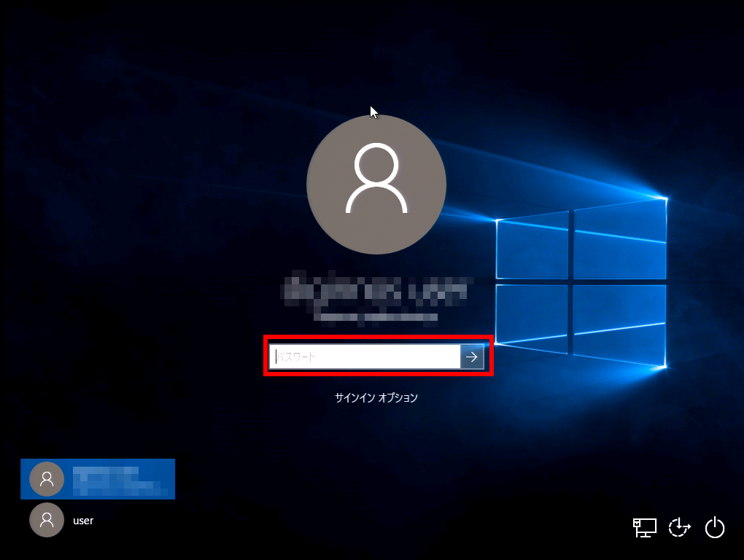
Task: Click the avatar icon beside "user"
Action: (47, 520)
